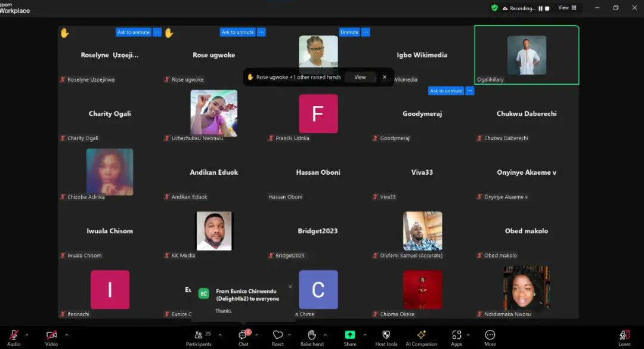644x349 pixels.
Task: Expand the Raise hand options arrow
Action: (326, 335)
